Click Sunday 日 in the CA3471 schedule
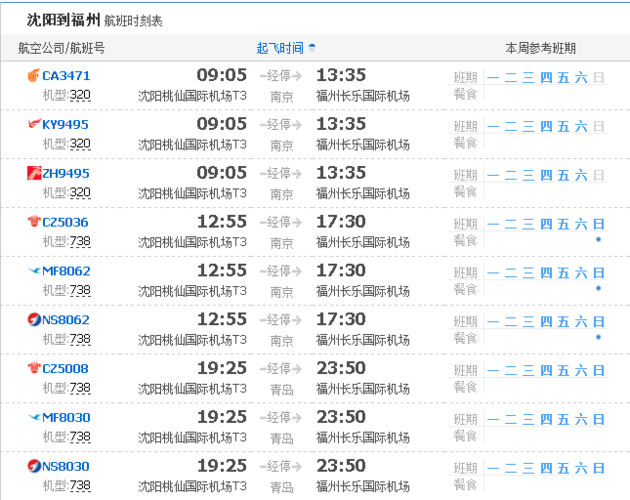Viewport: 630px width, 500px height. point(599,77)
